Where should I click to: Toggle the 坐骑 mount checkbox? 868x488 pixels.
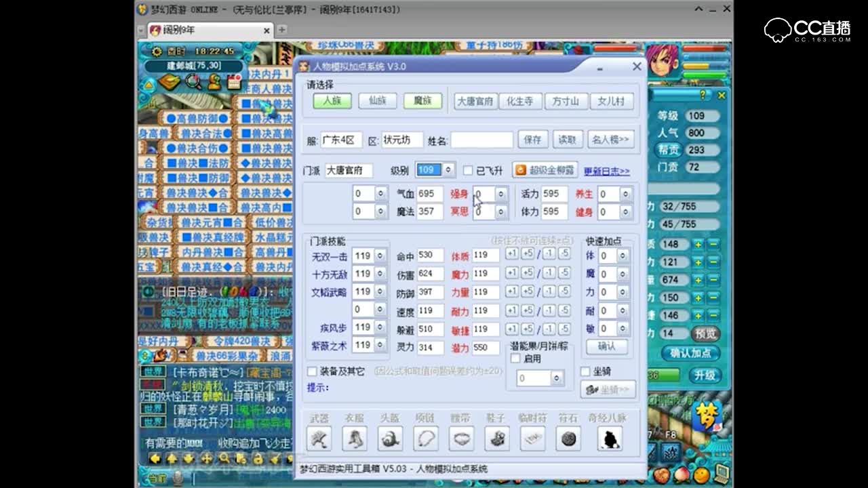(x=586, y=371)
